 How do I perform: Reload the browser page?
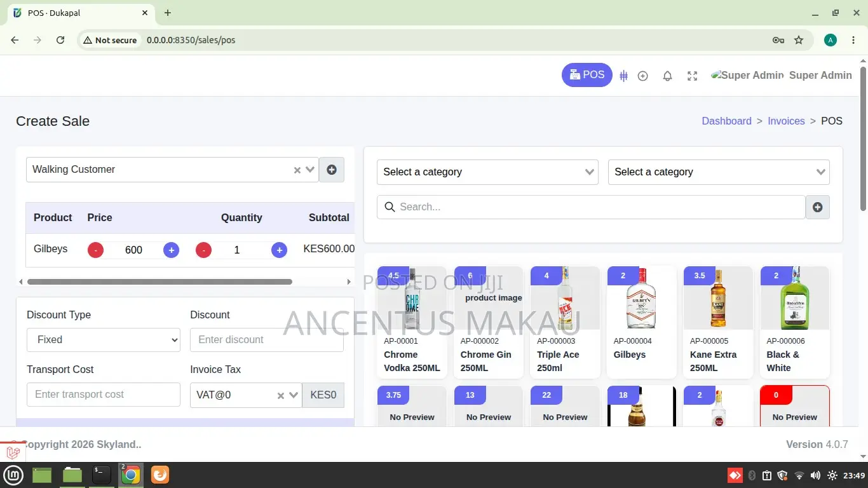[x=60, y=40]
